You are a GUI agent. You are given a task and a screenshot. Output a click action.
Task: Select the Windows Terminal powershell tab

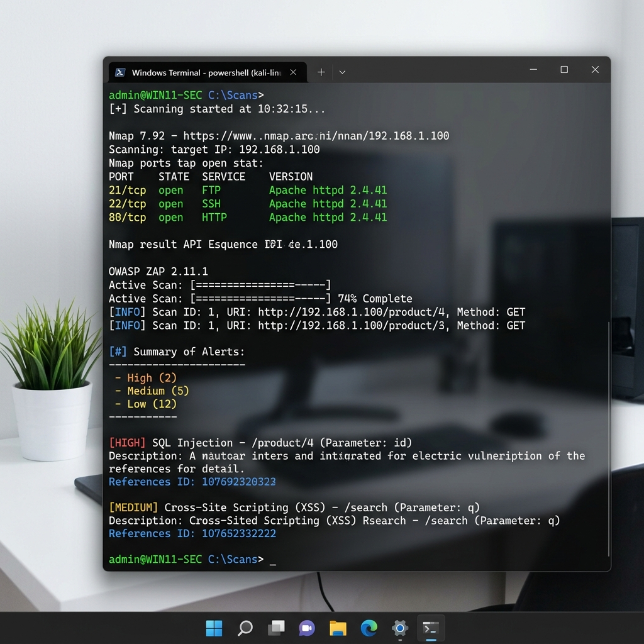point(208,72)
